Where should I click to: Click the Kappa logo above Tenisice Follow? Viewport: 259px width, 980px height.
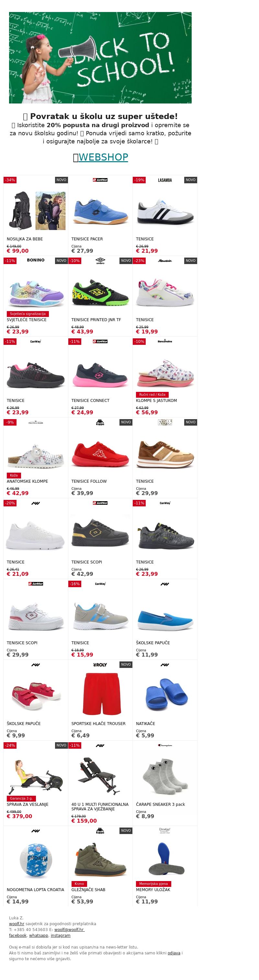(100, 422)
